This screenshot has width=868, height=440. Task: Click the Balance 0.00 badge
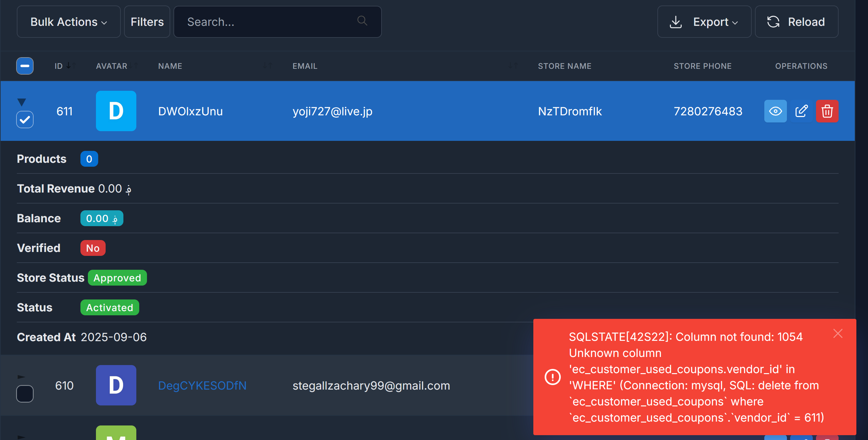pyautogui.click(x=102, y=218)
